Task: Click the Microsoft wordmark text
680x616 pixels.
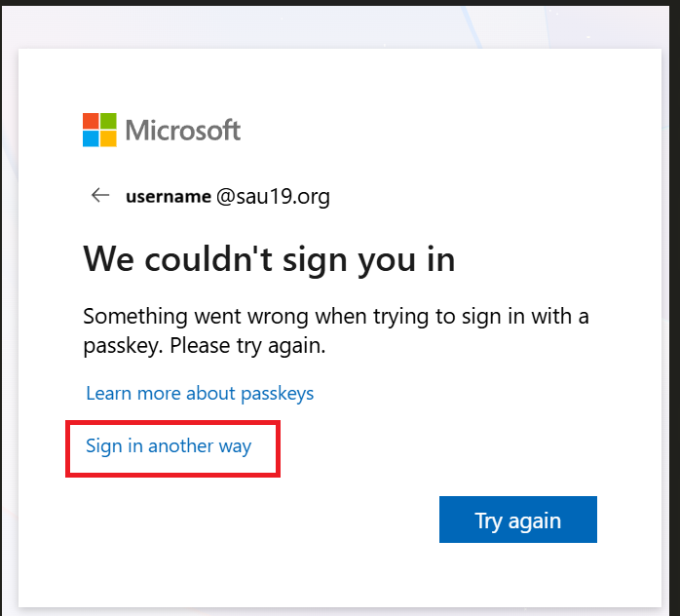Action: point(182,130)
